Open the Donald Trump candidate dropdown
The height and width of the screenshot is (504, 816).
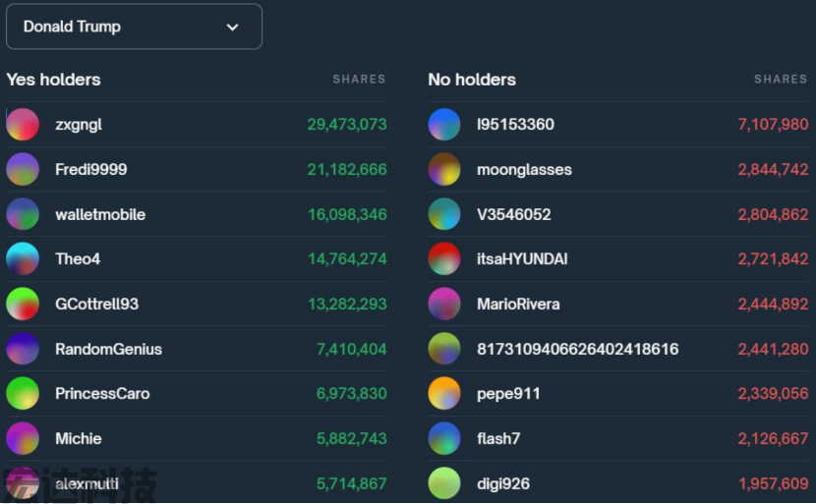[134, 27]
